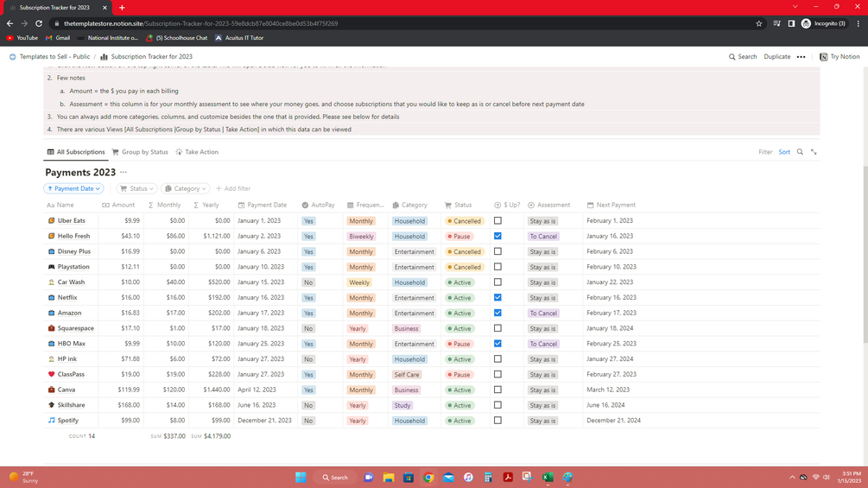This screenshot has width=868, height=488.
Task: Open the Mail app from taskbar
Action: click(448, 477)
